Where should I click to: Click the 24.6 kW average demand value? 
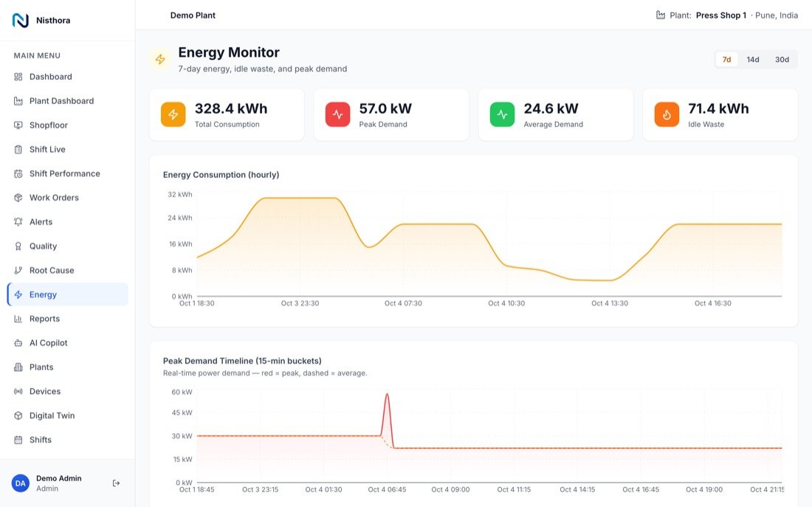(x=551, y=108)
